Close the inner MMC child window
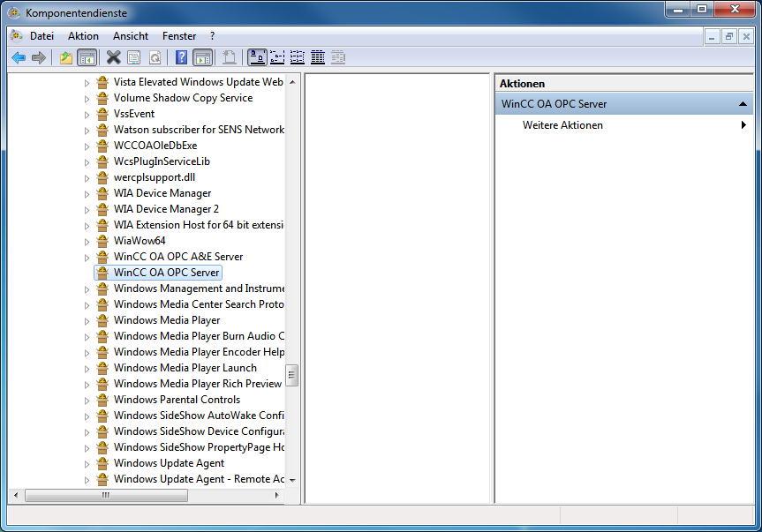This screenshot has width=762, height=532. 746,37
